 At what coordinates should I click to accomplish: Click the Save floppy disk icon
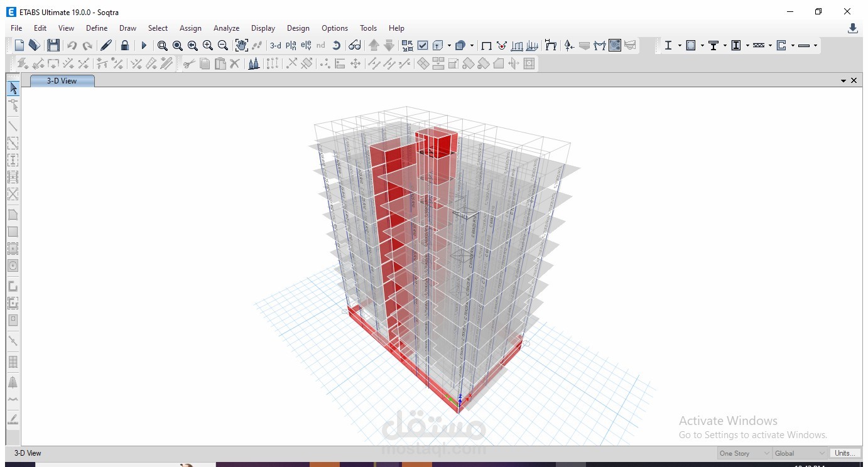tap(53, 45)
